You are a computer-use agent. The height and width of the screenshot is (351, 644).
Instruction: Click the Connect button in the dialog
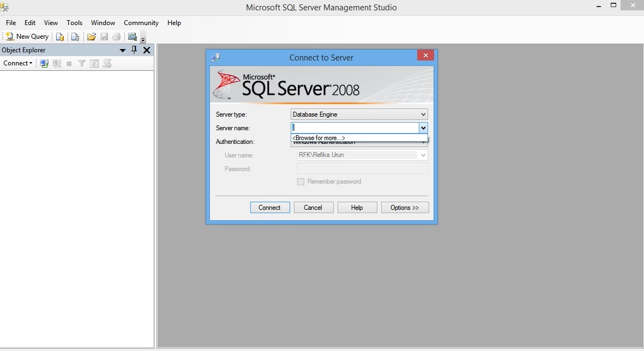click(x=270, y=207)
